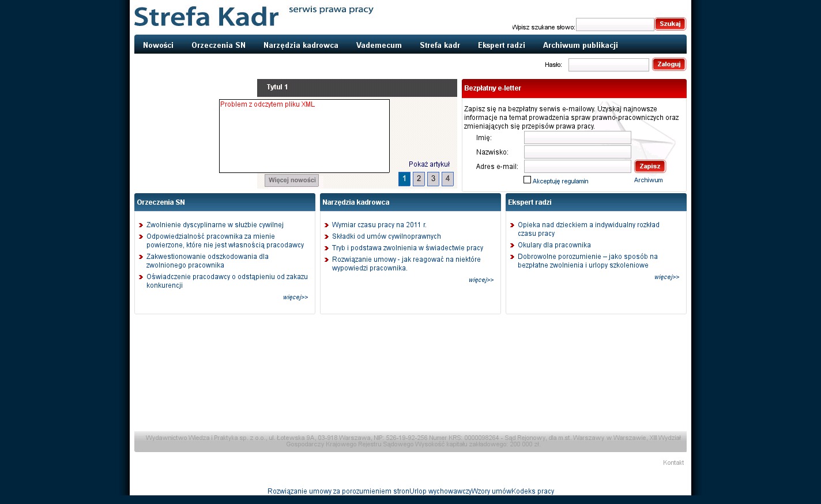Open the Pokaż artykuł link
Screen dimensions: 821x504
coord(429,164)
